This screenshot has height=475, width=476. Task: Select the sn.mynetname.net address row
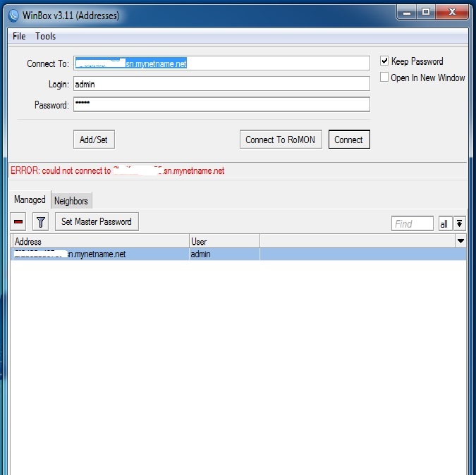(x=238, y=254)
